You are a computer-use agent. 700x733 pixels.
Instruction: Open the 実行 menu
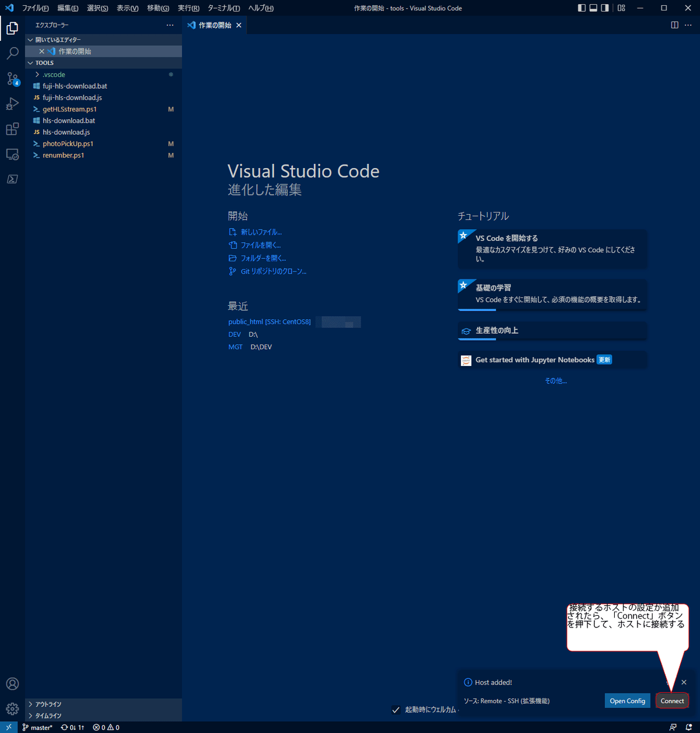188,8
